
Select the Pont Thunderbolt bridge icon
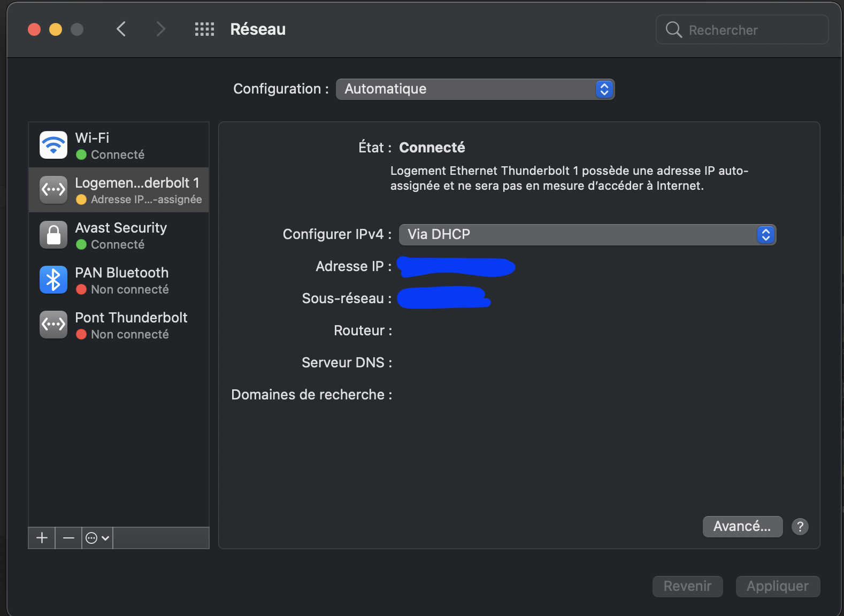pos(53,325)
